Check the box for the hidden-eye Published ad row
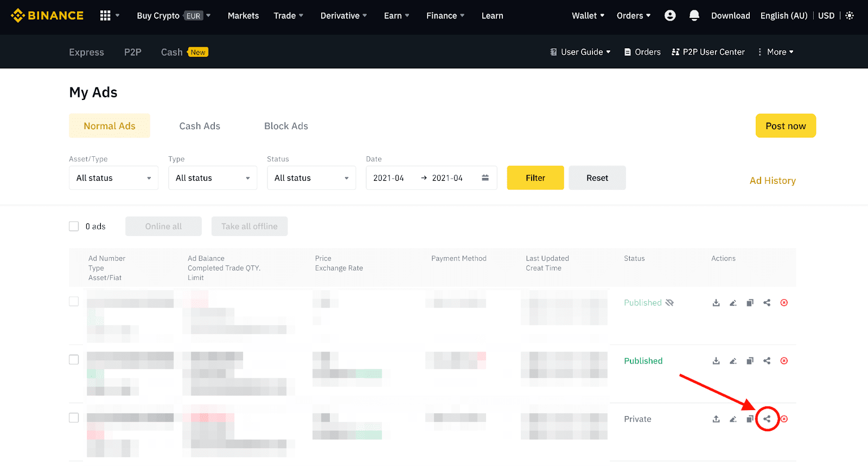This screenshot has height=466, width=868. [74, 301]
